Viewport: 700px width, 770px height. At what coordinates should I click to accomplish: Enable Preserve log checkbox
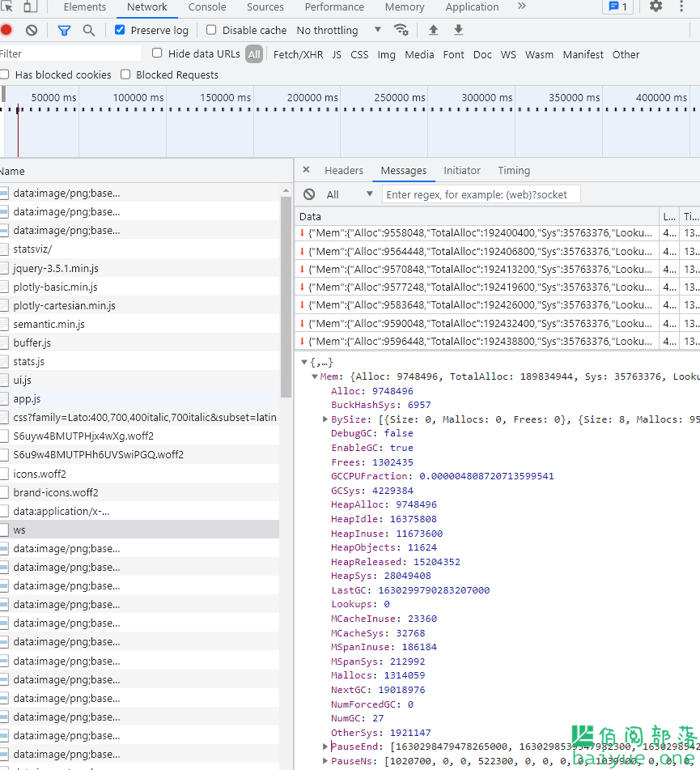pos(119,30)
